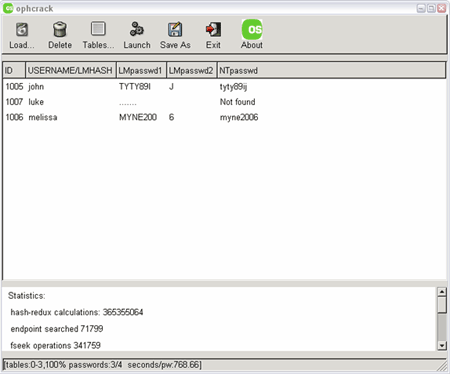Sort by the ID column header
The width and height of the screenshot is (450, 374).
(14, 70)
